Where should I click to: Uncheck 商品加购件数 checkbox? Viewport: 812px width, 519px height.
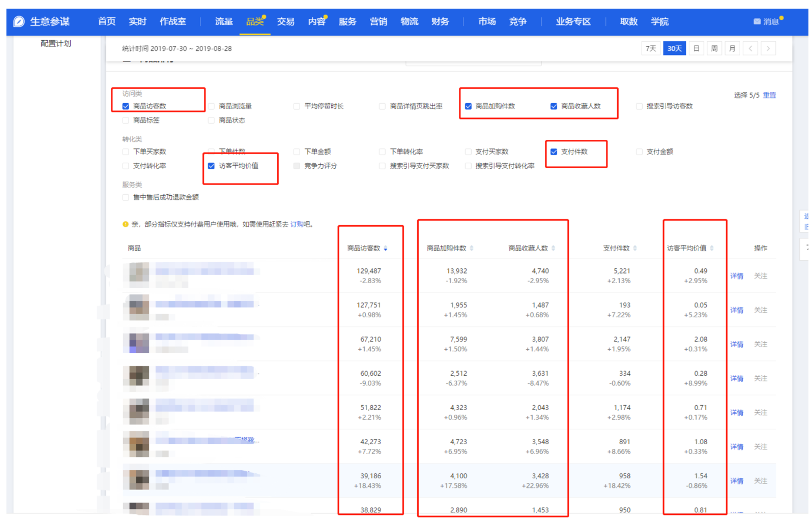tap(468, 106)
